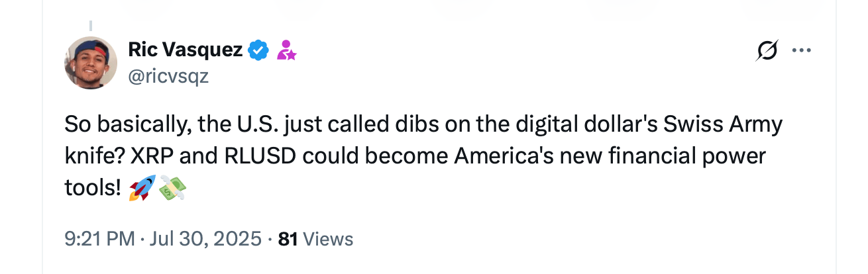Viewport: 868px width, 274px height.
Task: Open the 81 view count number
Action: point(288,239)
